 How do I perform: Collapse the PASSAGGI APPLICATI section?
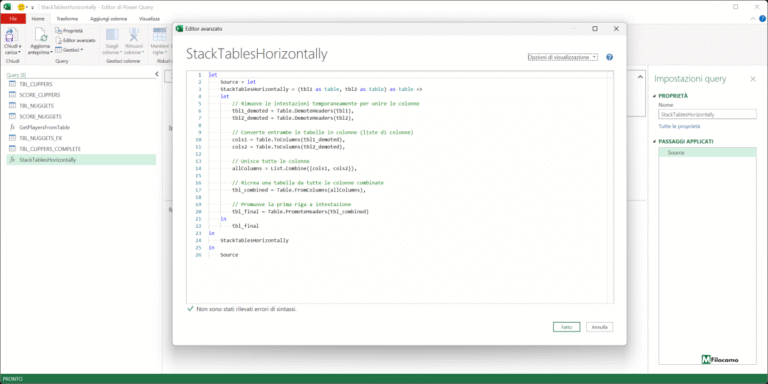[655, 142]
